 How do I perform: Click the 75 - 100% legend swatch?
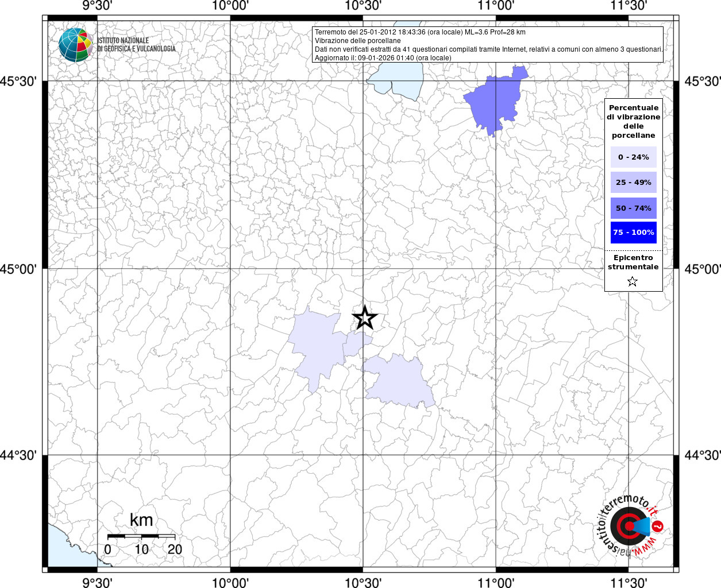[633, 233]
